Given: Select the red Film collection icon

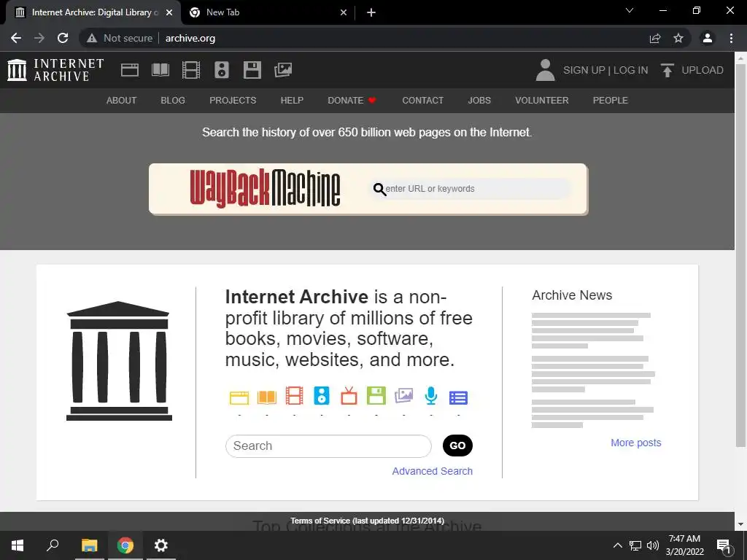Looking at the screenshot, I should tap(294, 396).
